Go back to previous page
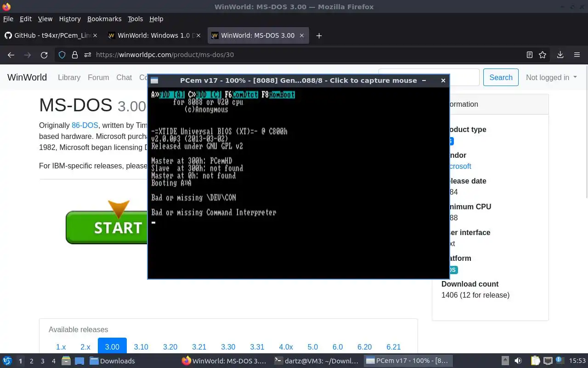The height and width of the screenshot is (368, 588). click(x=11, y=55)
